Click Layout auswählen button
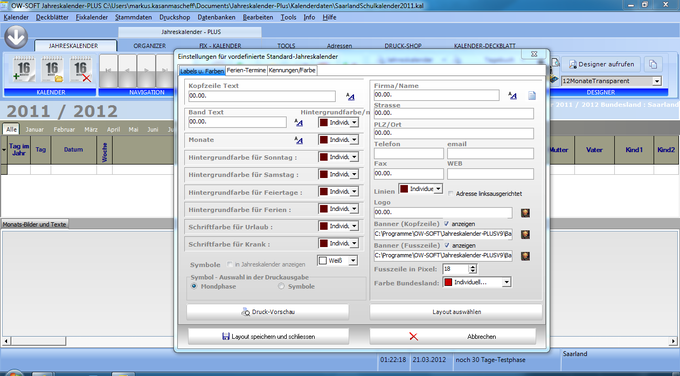This screenshot has height=376, width=680. [456, 312]
